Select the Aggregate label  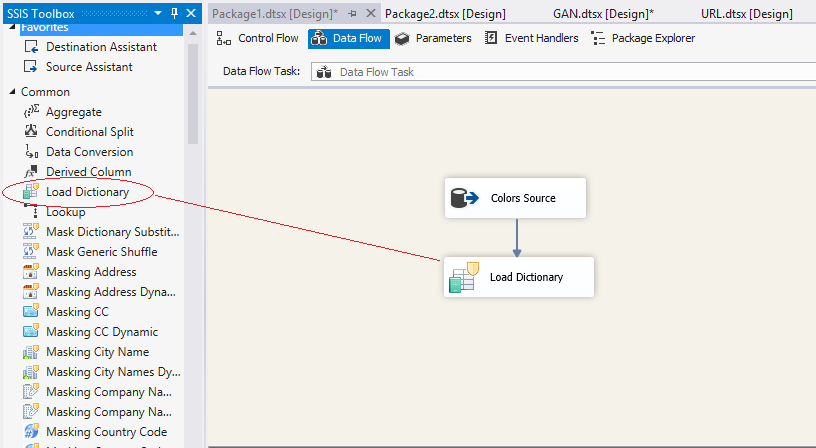point(73,112)
